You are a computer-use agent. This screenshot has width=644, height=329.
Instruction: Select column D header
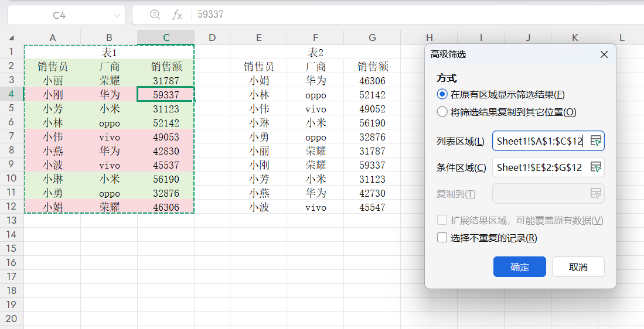coord(212,37)
